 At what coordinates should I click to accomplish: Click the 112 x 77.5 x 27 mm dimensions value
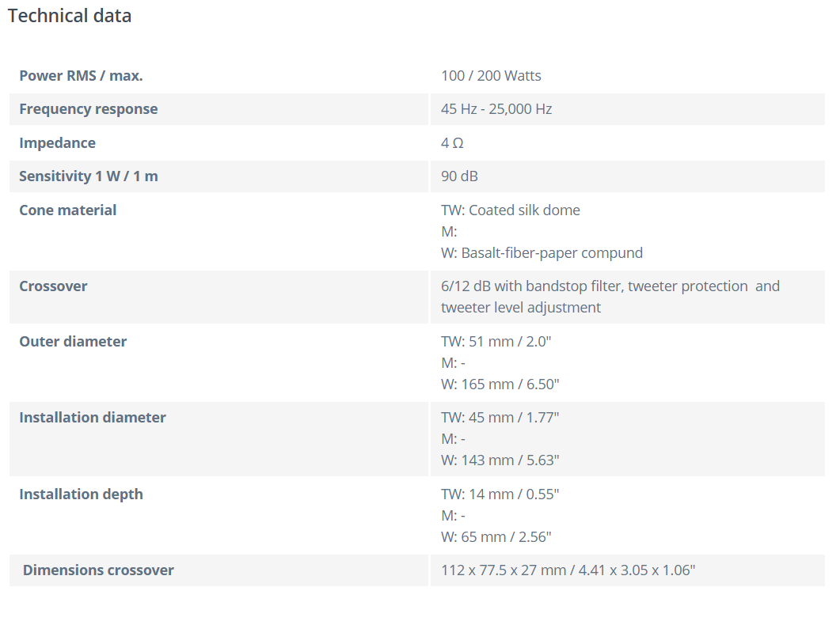pyautogui.click(x=568, y=570)
